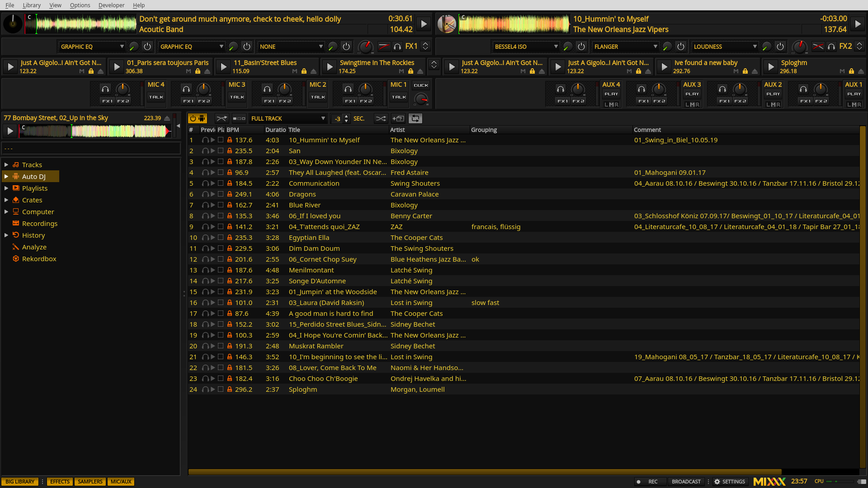
Task: Play the preview deck track
Action: click(x=10, y=131)
